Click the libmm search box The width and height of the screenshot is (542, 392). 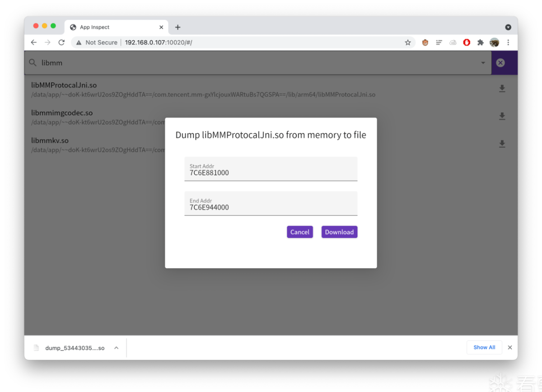(x=258, y=63)
